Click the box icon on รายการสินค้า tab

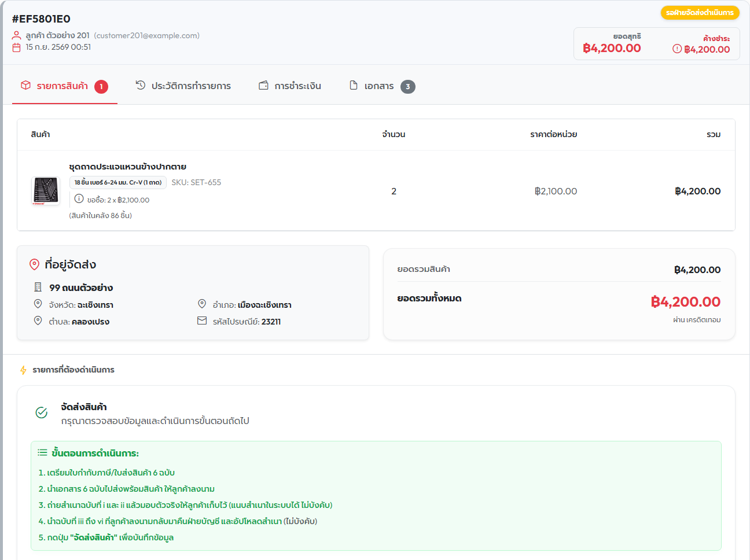(26, 86)
